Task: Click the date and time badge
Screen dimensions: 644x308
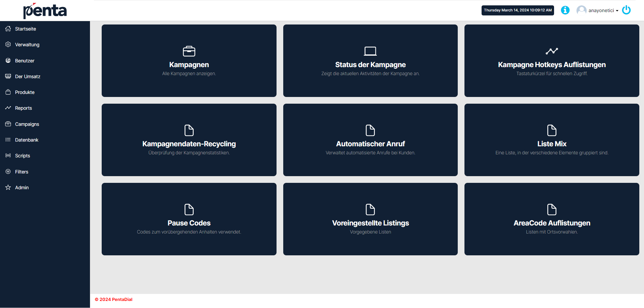Action: pos(518,10)
